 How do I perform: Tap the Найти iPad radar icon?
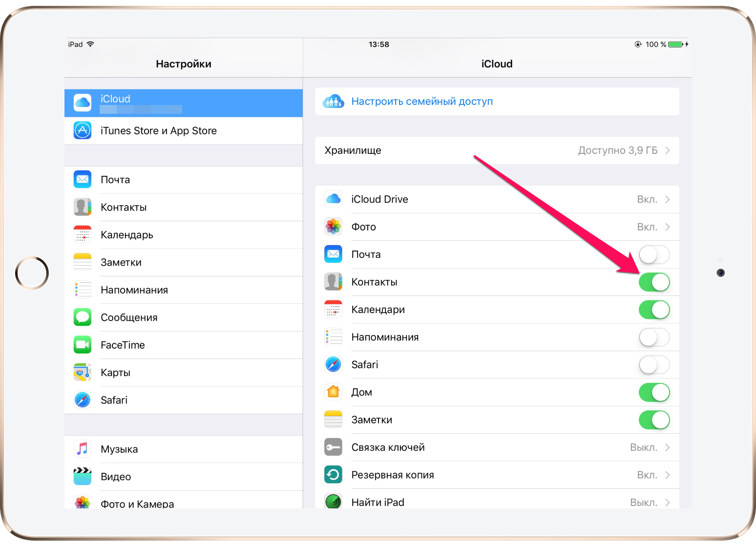pyautogui.click(x=333, y=501)
